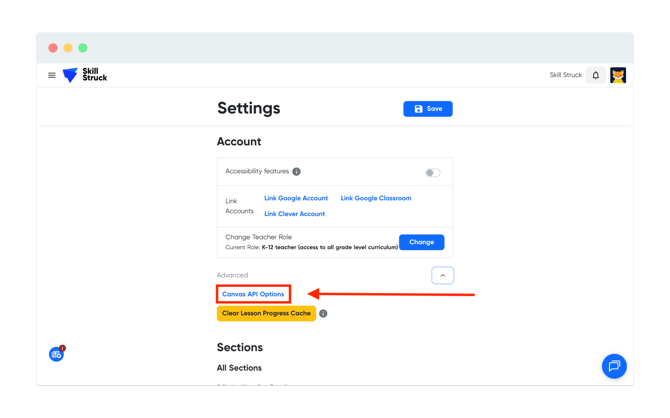Click the Accessibility features info icon
The width and height of the screenshot is (670, 418).
point(296,172)
